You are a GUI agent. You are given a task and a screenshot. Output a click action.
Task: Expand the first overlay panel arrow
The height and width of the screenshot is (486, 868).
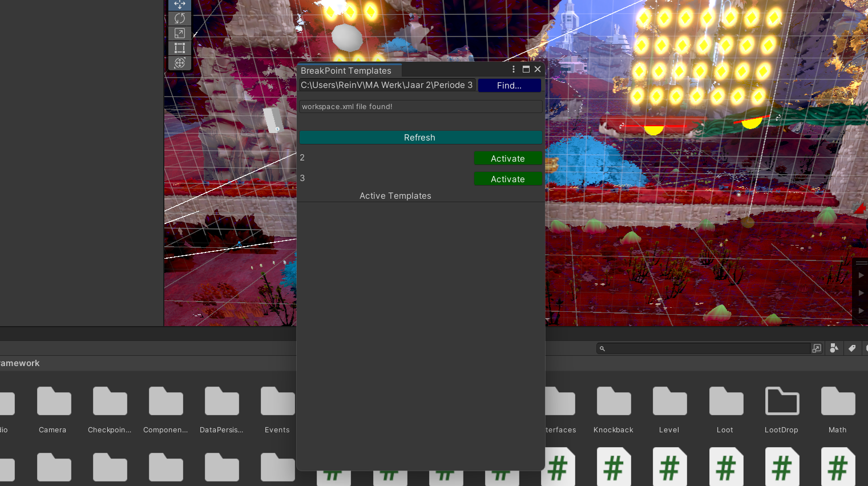(861, 275)
